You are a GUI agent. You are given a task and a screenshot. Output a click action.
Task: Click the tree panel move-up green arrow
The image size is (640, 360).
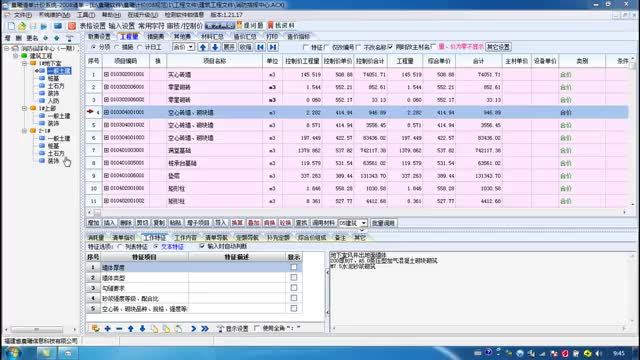[45, 38]
